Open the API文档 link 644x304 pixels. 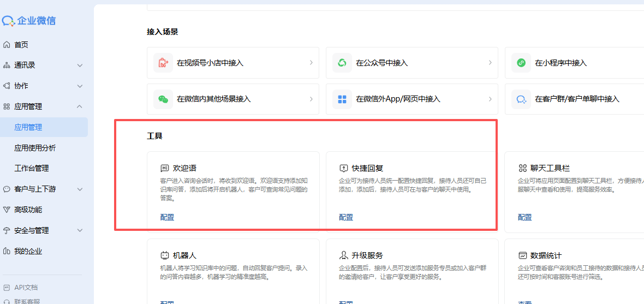[26, 288]
